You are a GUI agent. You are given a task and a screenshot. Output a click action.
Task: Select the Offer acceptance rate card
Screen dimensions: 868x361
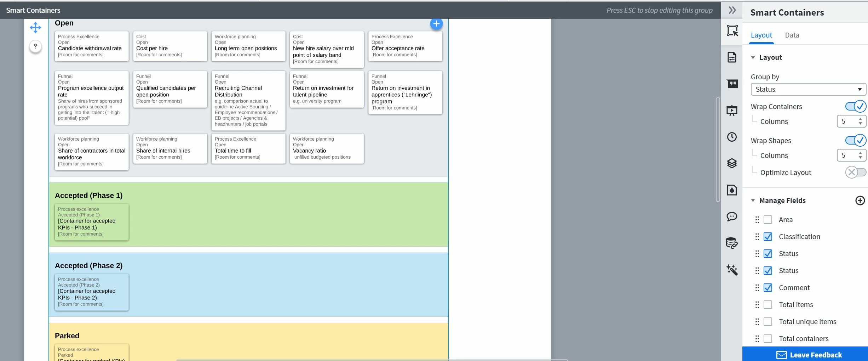[405, 46]
